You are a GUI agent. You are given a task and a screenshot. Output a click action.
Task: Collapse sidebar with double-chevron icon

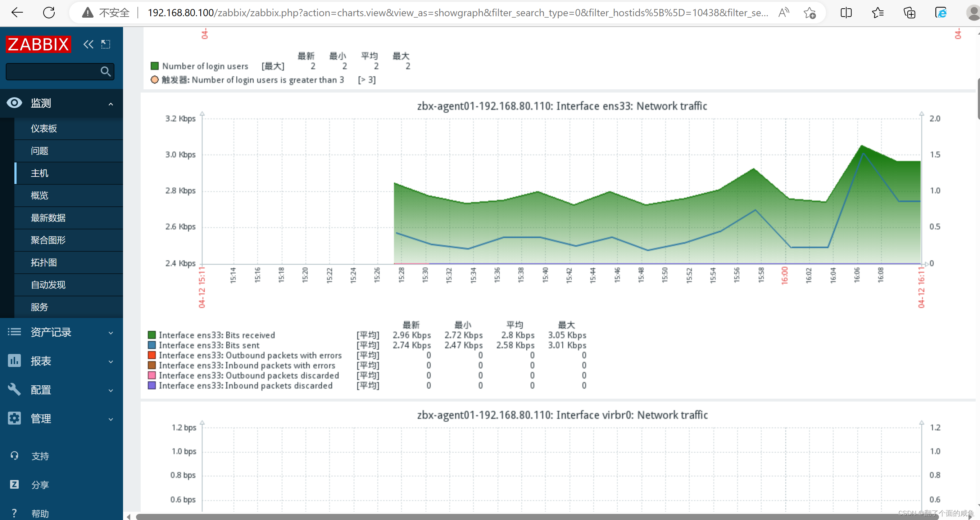coord(88,45)
